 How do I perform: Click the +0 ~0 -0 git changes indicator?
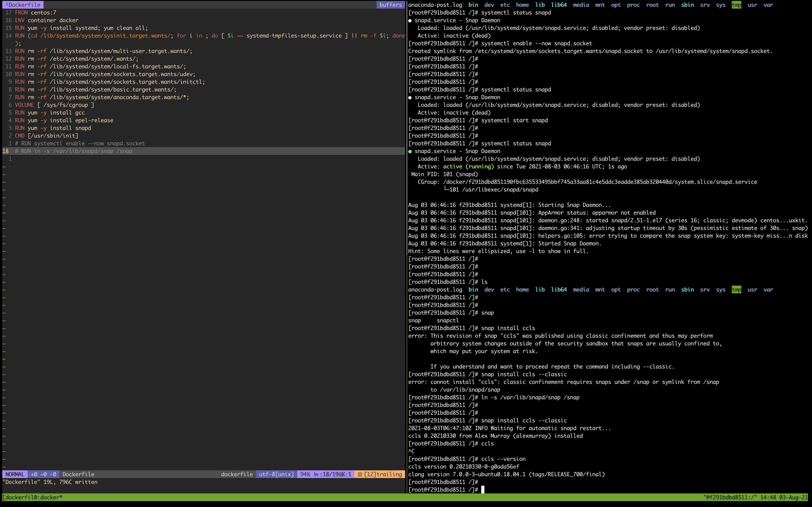(x=44, y=474)
